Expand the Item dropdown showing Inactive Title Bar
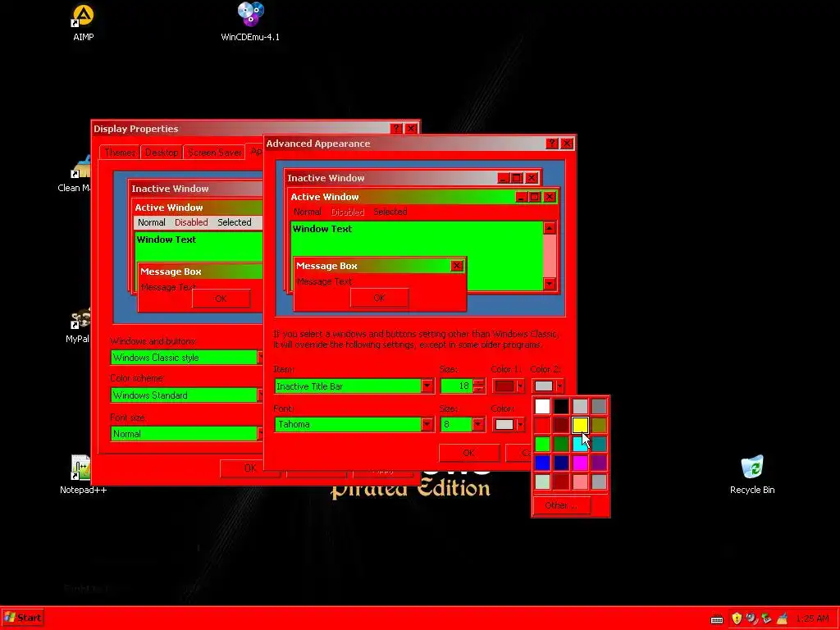The height and width of the screenshot is (630, 840). click(427, 386)
